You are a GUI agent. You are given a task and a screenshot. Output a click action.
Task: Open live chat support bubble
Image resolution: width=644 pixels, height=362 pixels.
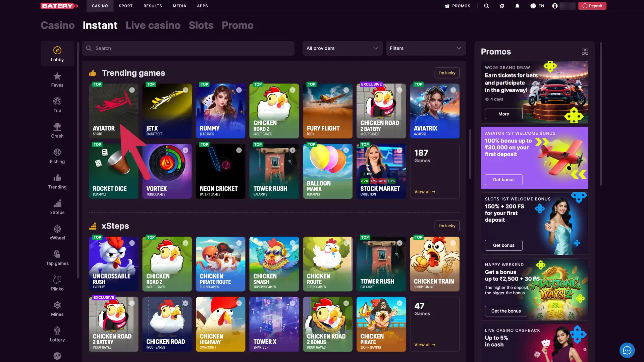(627, 350)
